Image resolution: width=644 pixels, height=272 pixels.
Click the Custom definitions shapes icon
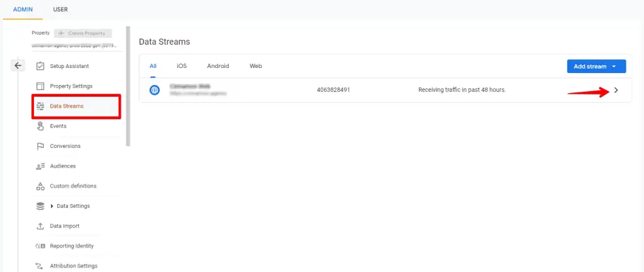point(40,186)
